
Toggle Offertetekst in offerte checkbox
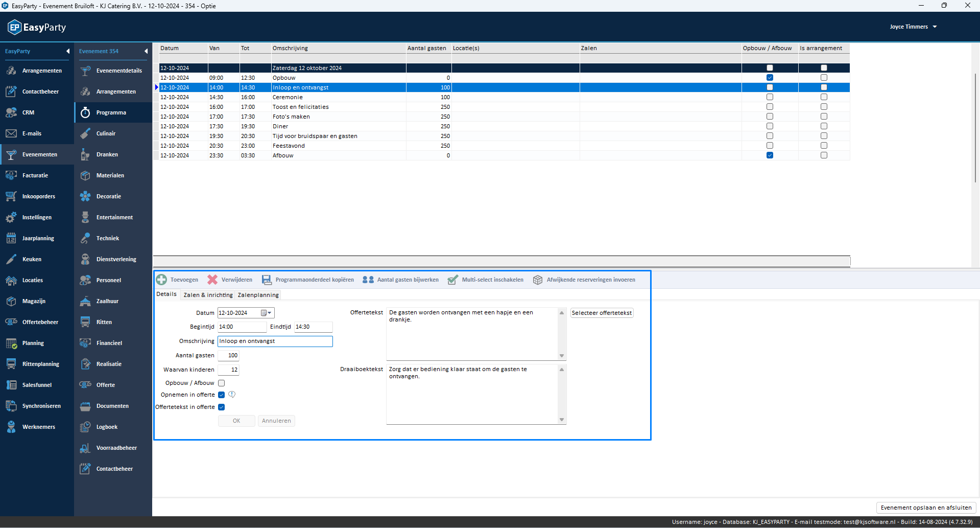[222, 407]
